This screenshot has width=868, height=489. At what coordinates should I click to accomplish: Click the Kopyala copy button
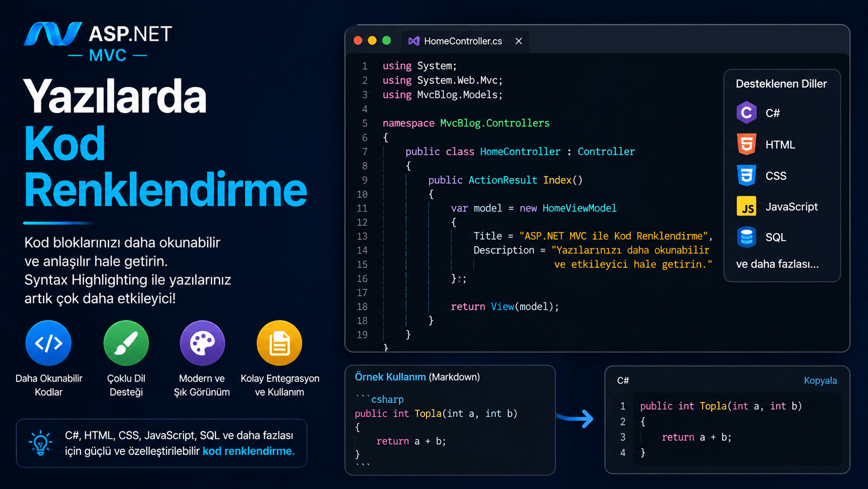coord(820,380)
